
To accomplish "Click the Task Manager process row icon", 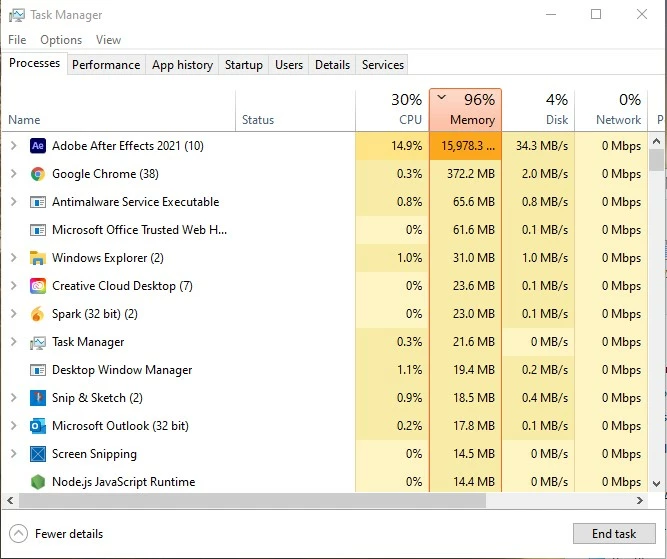I will [x=37, y=342].
